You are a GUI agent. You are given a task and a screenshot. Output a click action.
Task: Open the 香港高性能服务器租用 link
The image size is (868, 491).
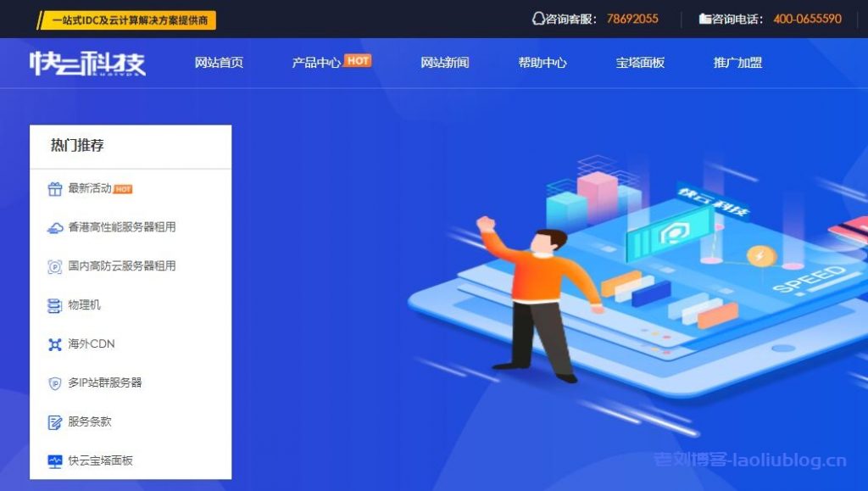[122, 227]
